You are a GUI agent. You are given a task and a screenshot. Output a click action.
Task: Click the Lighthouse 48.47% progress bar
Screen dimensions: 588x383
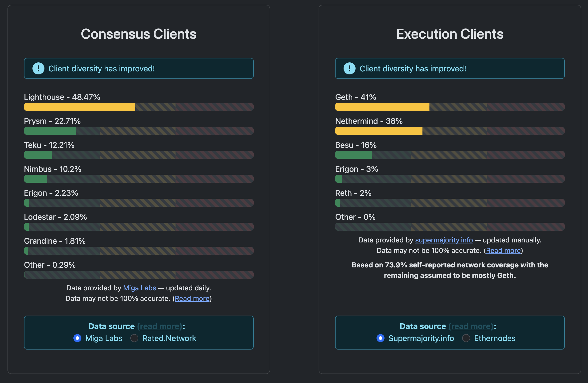pos(139,107)
